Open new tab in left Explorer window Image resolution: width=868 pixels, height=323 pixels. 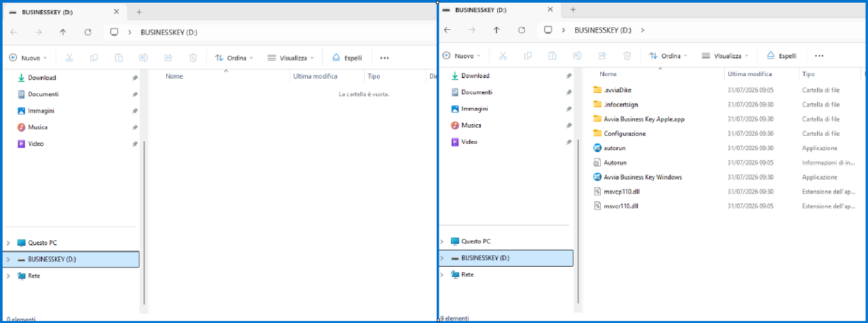coord(139,12)
